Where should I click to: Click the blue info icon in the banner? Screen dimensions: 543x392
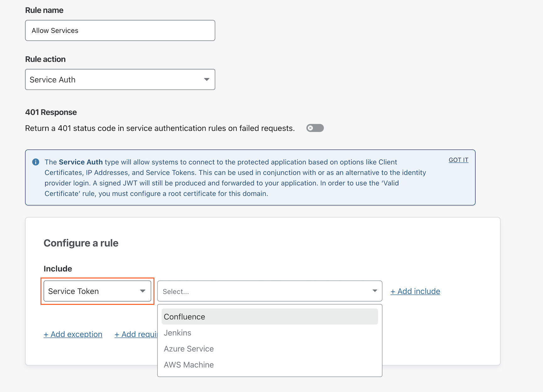pos(36,162)
